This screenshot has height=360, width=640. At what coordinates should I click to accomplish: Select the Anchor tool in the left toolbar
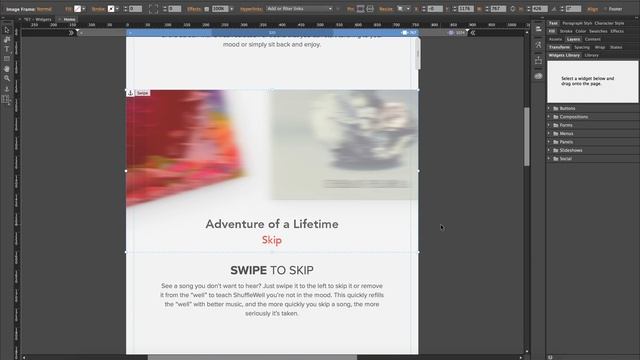(x=7, y=89)
